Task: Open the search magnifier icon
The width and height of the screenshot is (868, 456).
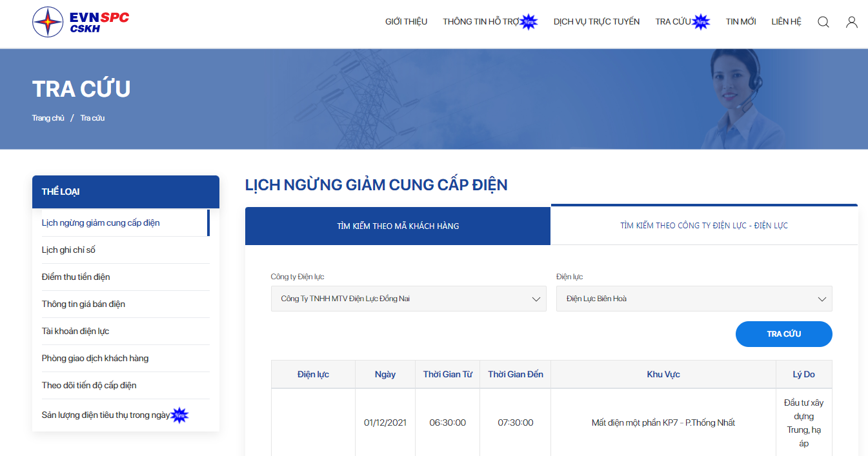Action: click(x=823, y=22)
